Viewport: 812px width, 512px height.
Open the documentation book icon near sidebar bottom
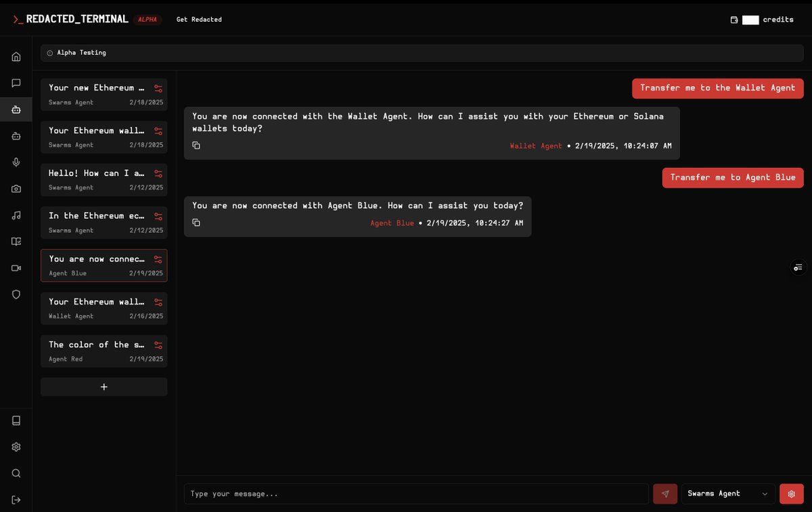(x=16, y=421)
